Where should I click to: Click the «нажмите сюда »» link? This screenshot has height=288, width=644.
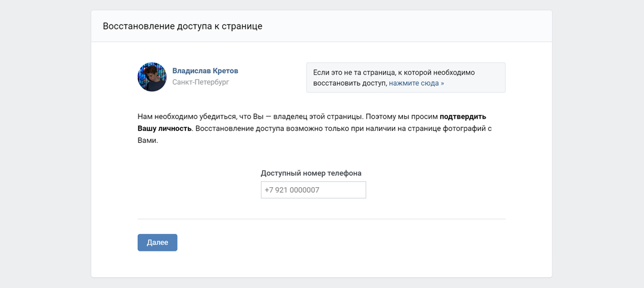pyautogui.click(x=416, y=83)
